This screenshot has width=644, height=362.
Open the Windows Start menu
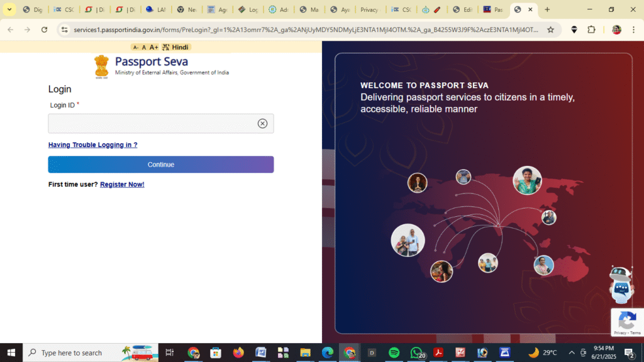point(11,353)
